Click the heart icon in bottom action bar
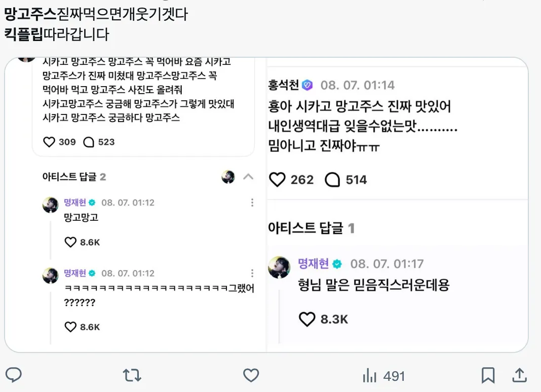Screen dimensions: 541x392 click(x=251, y=375)
